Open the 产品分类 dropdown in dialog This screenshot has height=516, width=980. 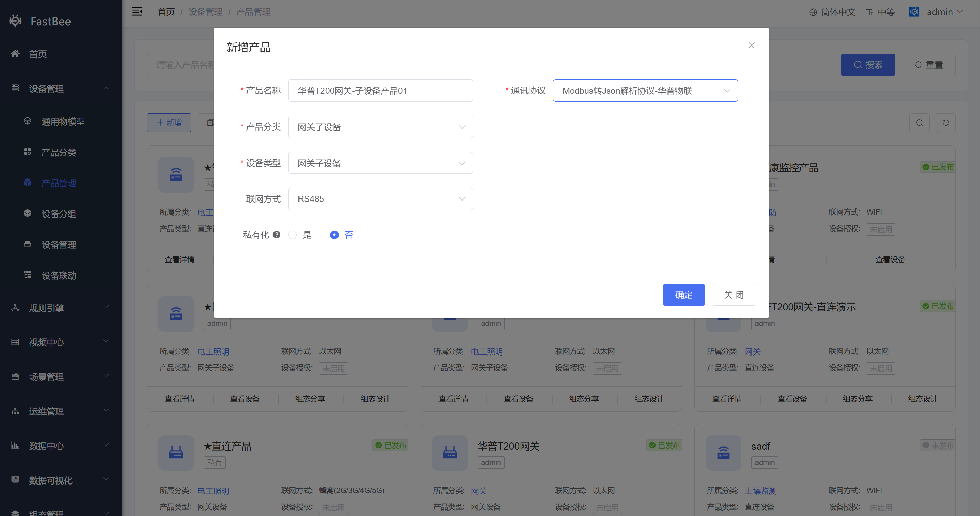pos(380,127)
